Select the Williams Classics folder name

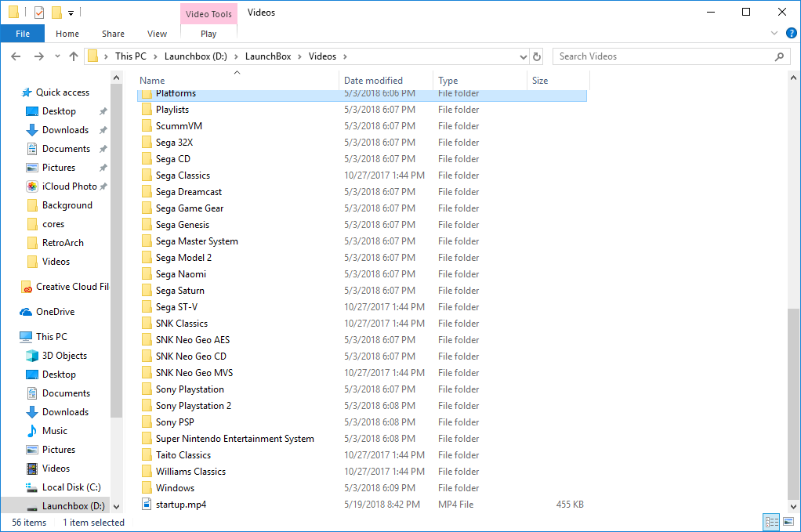(190, 471)
